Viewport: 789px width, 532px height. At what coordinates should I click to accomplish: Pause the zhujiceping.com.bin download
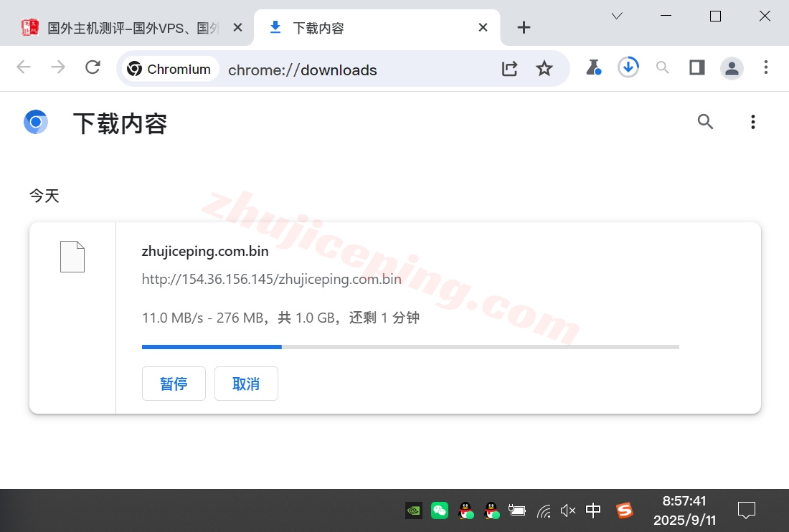pyautogui.click(x=174, y=384)
